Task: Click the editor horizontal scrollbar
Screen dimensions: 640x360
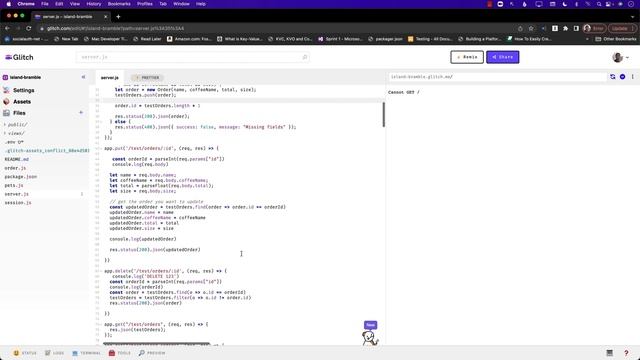Action: point(156,344)
